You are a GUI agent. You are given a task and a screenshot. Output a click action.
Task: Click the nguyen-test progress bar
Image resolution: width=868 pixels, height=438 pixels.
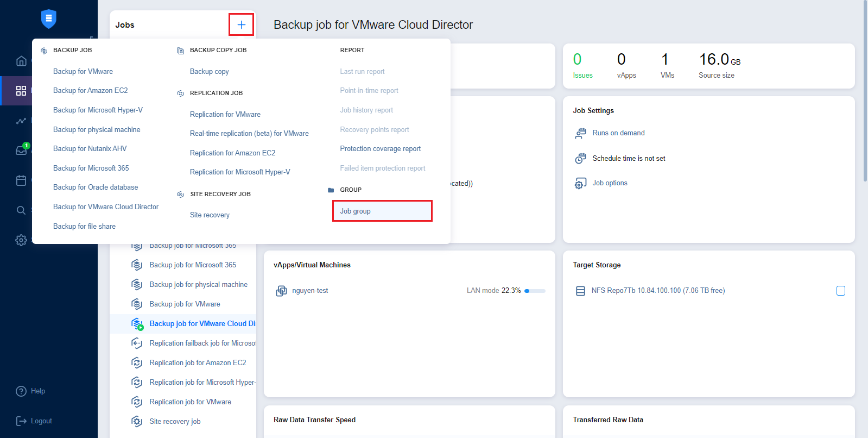[x=535, y=291]
